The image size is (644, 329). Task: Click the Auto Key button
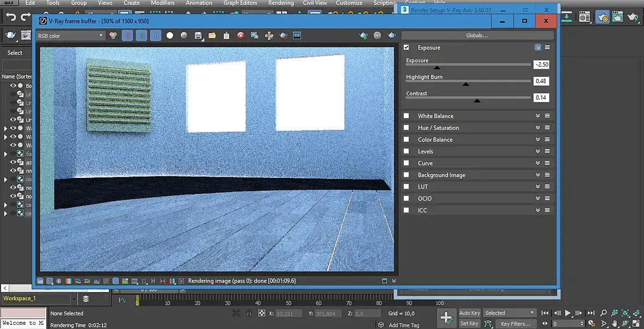coord(469,313)
